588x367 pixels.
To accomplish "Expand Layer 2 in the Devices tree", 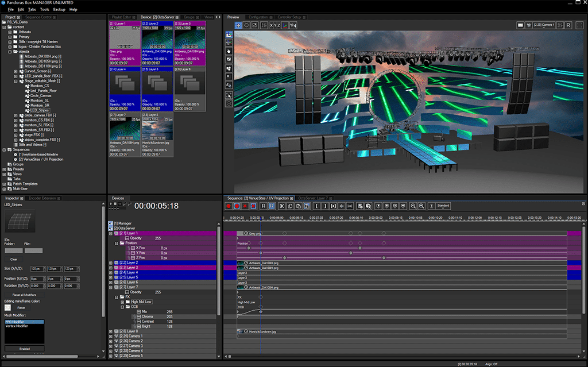I will 111,262.
